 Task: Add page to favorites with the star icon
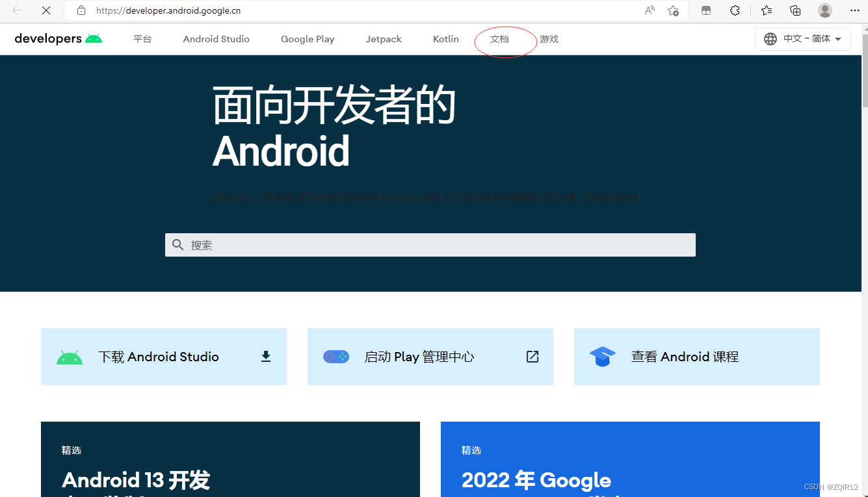coord(674,10)
